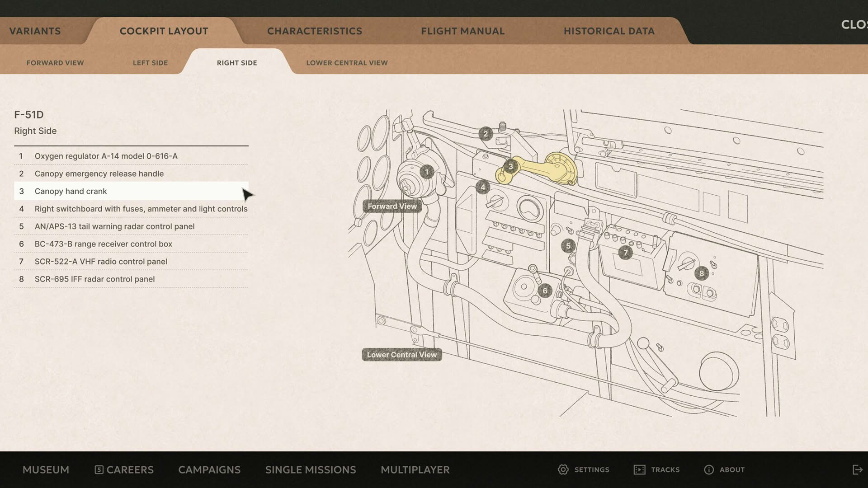Select list row Canopy hand crank
Viewport: 868px width, 488px height.
pos(131,191)
